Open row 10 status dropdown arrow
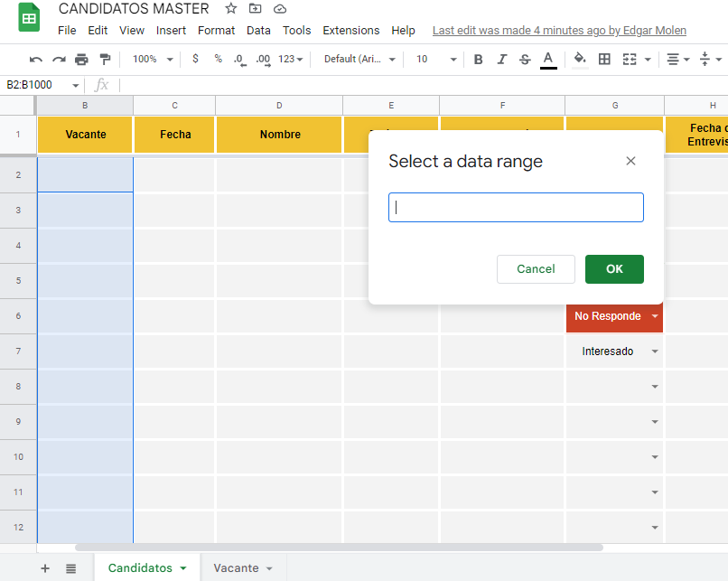 [655, 457]
